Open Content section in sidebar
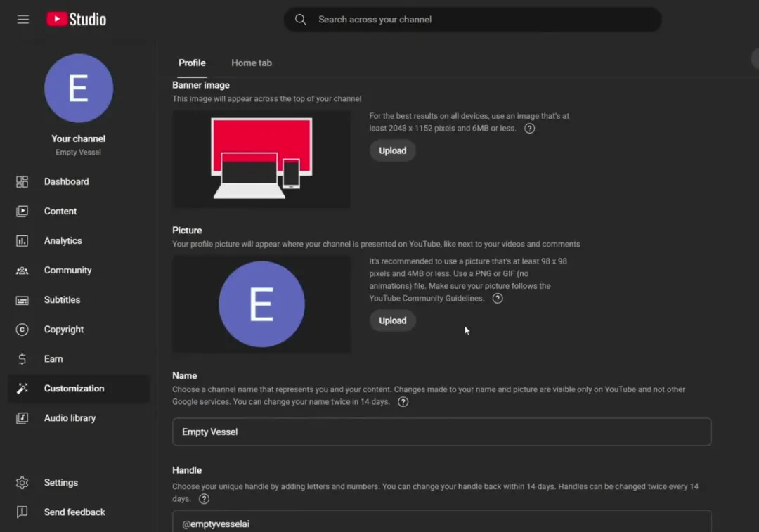759x532 pixels. point(60,212)
